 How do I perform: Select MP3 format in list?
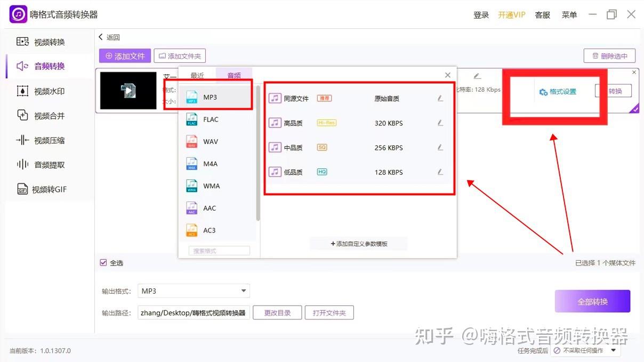[x=218, y=97]
